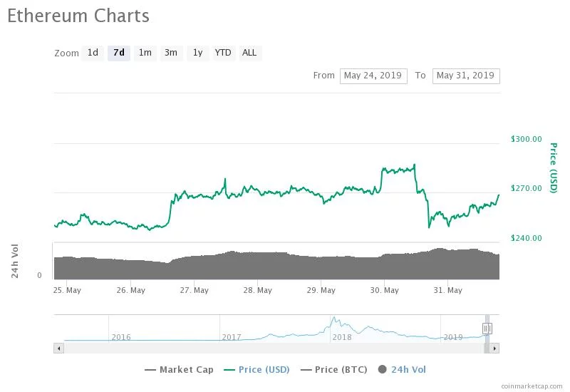
Task: Click the To date field
Action: pos(466,76)
